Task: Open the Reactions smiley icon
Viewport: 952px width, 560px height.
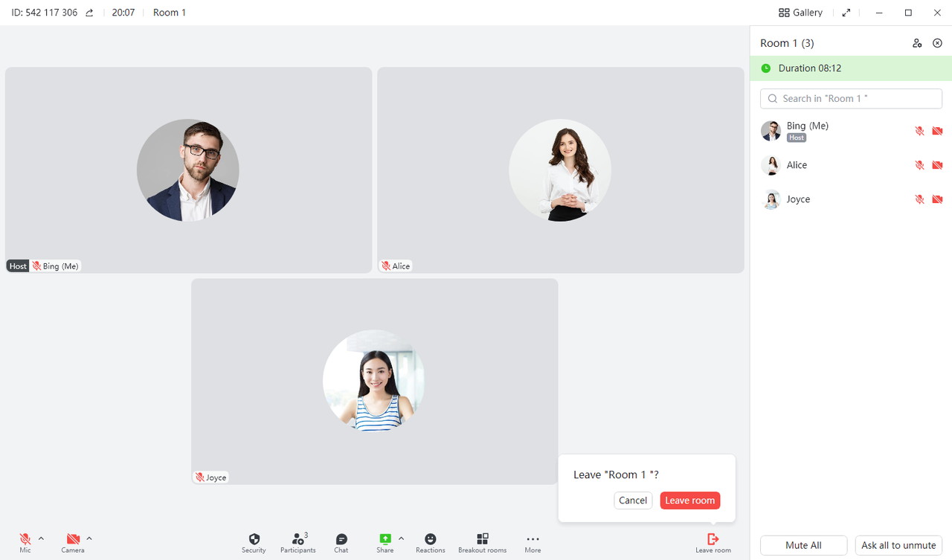Action: pyautogui.click(x=430, y=539)
